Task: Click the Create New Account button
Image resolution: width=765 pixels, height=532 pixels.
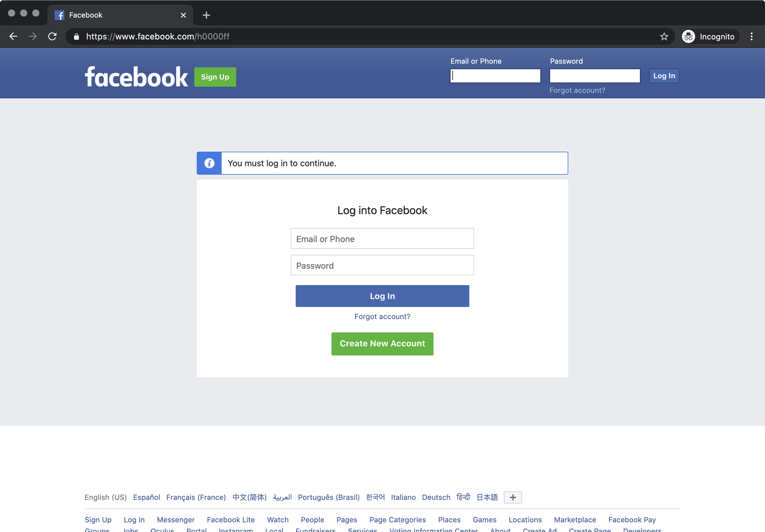Action: [x=382, y=344]
